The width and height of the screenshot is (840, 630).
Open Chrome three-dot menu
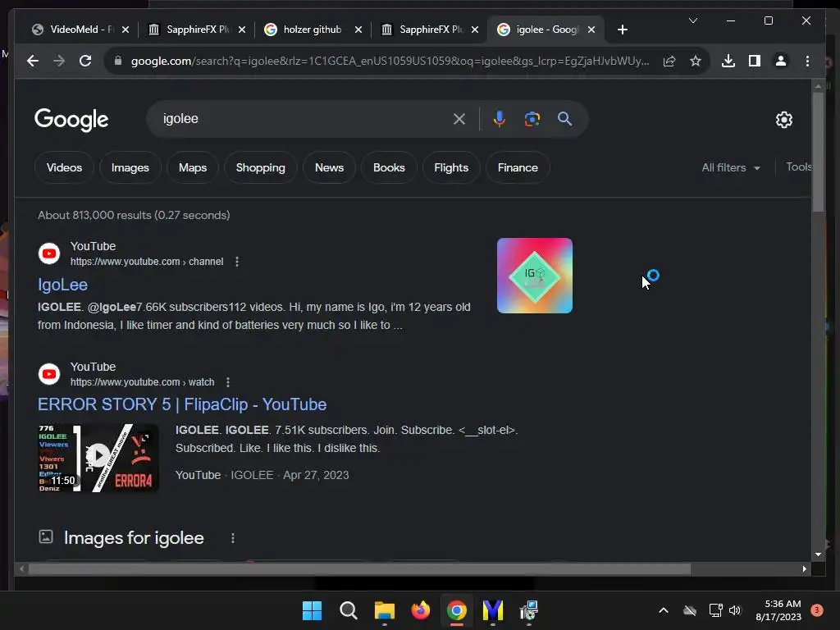(807, 61)
